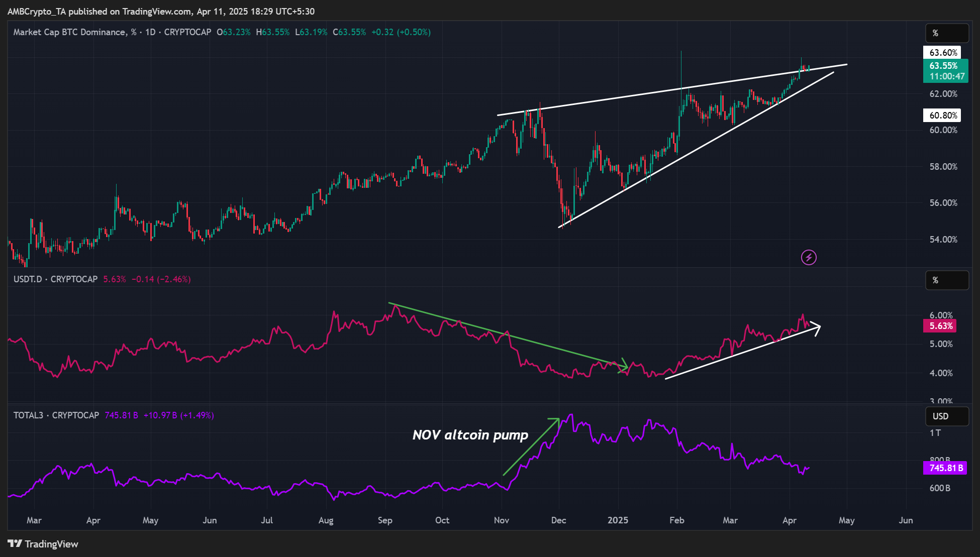This screenshot has width=980, height=557.
Task: Select the teal 63.55% current price flag
Action: click(x=946, y=71)
